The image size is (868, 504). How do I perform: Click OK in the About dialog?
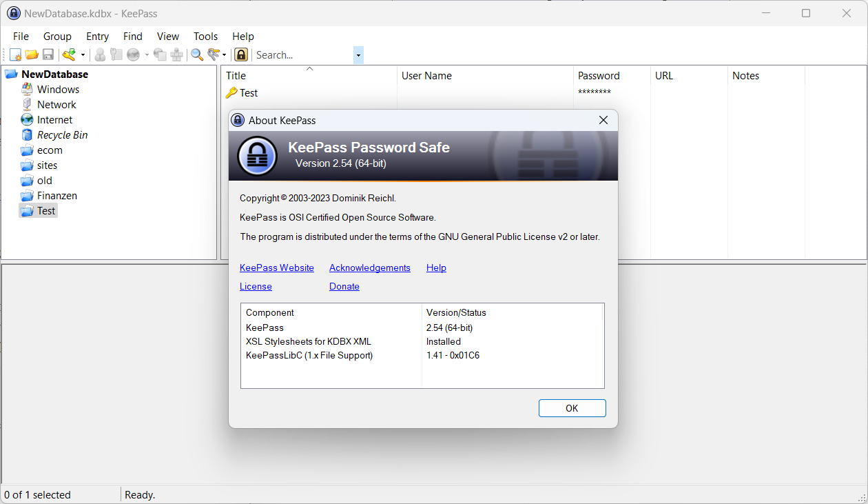pyautogui.click(x=572, y=407)
